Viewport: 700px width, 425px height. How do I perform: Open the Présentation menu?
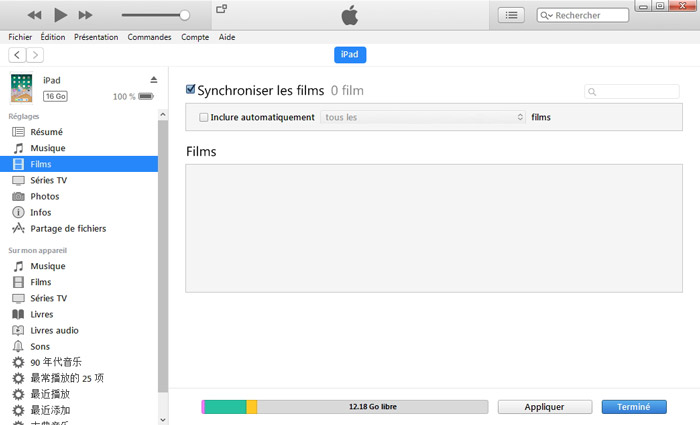[96, 37]
